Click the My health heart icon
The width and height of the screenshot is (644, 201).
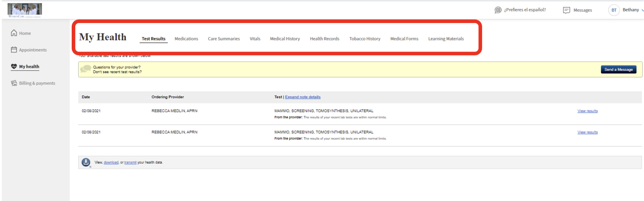pos(14,66)
